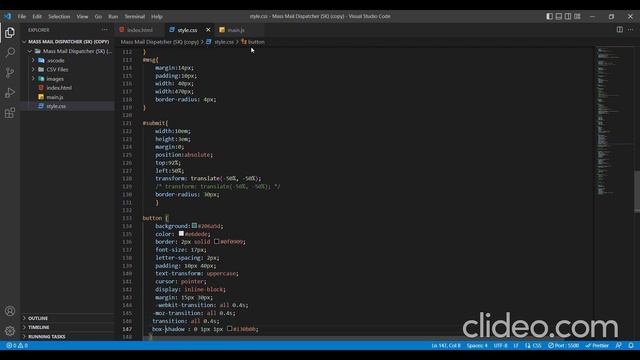Click the border color swatch on line 136
The height and width of the screenshot is (360, 640).
click(x=217, y=241)
